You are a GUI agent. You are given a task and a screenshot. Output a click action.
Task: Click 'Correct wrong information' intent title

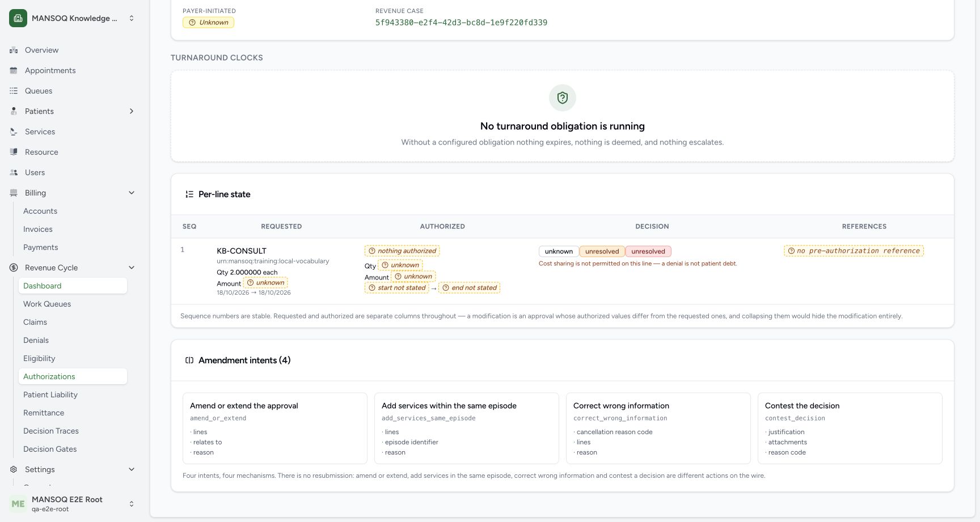click(x=621, y=406)
